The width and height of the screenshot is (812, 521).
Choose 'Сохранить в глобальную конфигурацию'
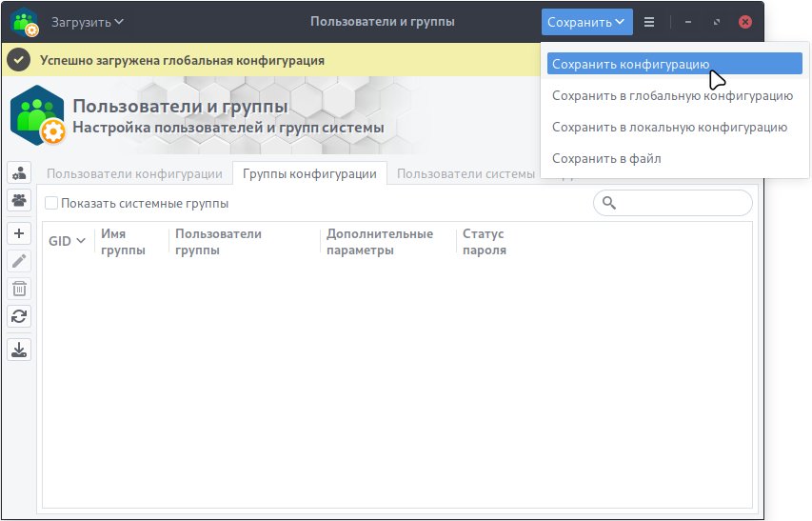(x=674, y=96)
